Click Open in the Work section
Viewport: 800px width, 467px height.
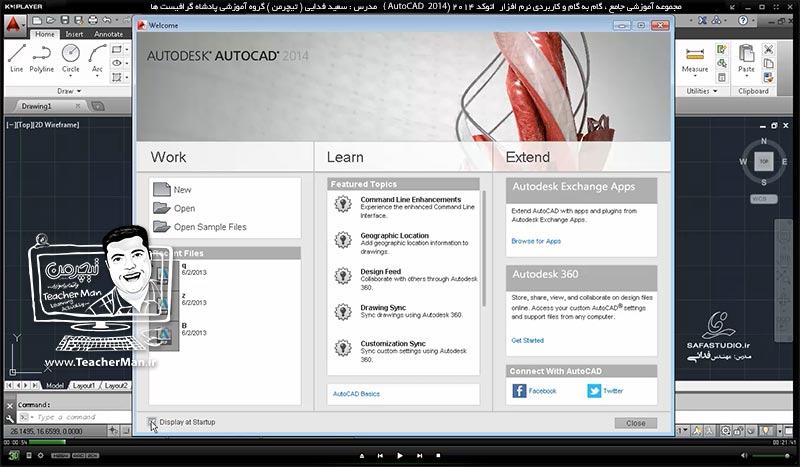[174, 208]
